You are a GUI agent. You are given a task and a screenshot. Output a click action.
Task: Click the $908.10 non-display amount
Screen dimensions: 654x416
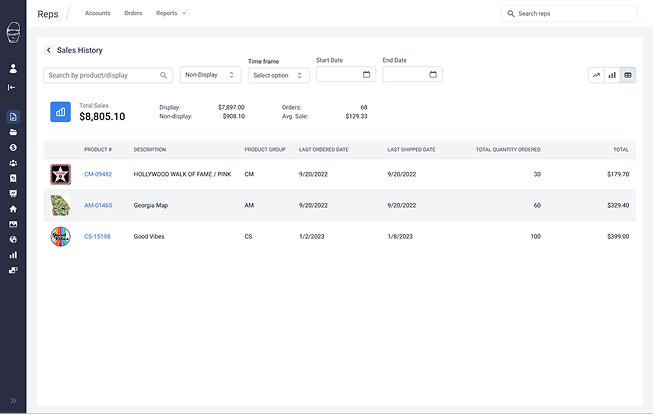[234, 116]
